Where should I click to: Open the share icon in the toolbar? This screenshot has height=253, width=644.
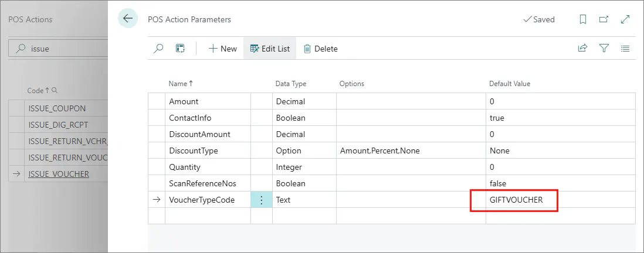[x=582, y=49]
